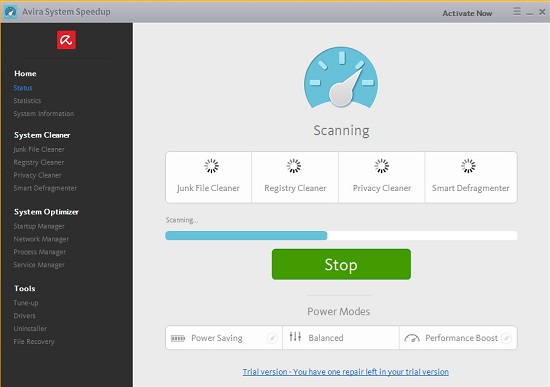
Task: Click the Avira System Speedup title bar icon
Action: pyautogui.click(x=11, y=12)
